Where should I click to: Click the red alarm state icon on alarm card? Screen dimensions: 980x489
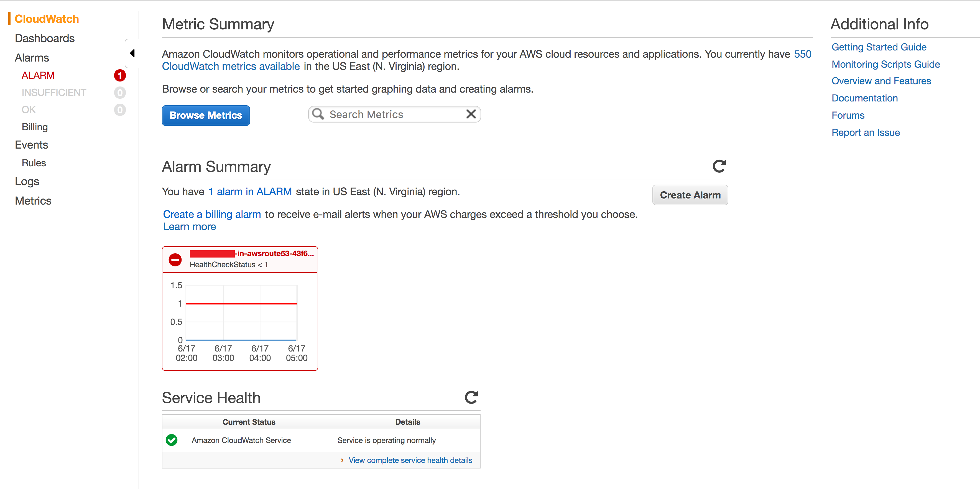pyautogui.click(x=175, y=259)
